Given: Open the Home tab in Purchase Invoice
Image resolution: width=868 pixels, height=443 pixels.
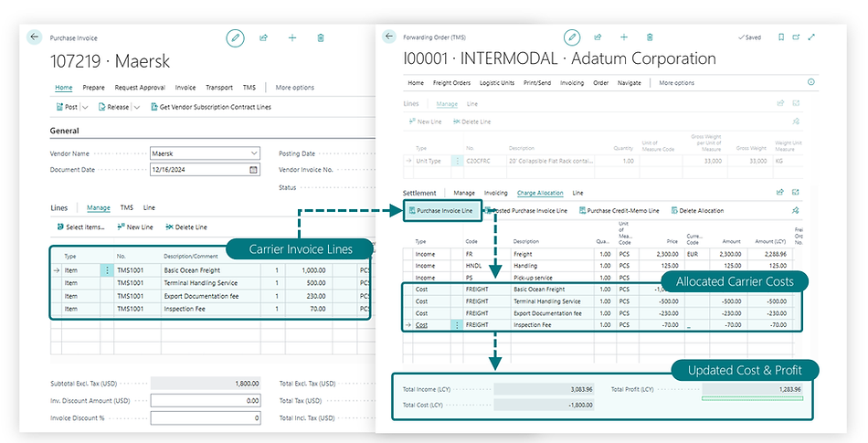Looking at the screenshot, I should (64, 88).
